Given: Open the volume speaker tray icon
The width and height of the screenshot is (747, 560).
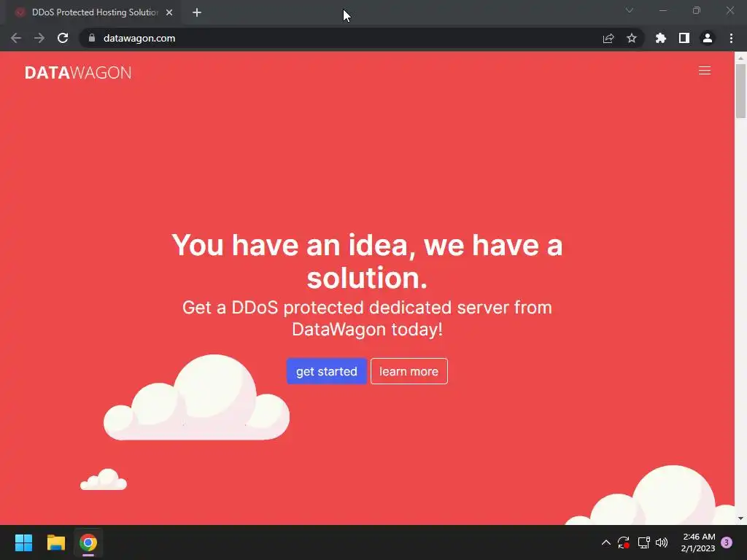Looking at the screenshot, I should pyautogui.click(x=662, y=542).
